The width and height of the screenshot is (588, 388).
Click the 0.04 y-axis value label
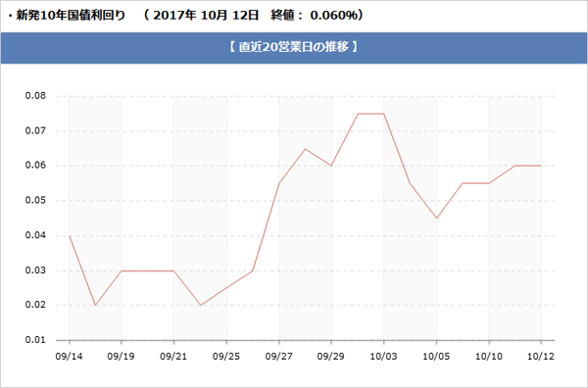35,235
